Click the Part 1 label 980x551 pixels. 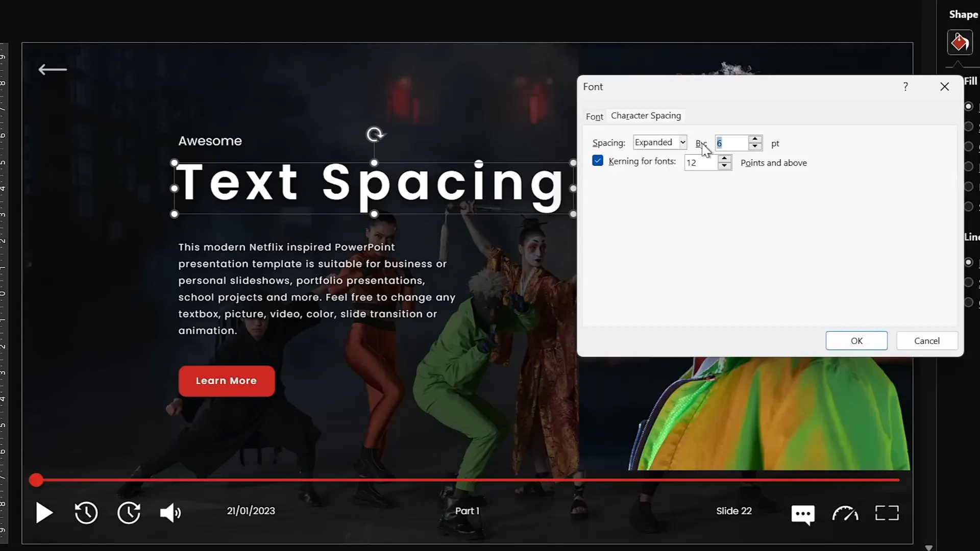[467, 511]
